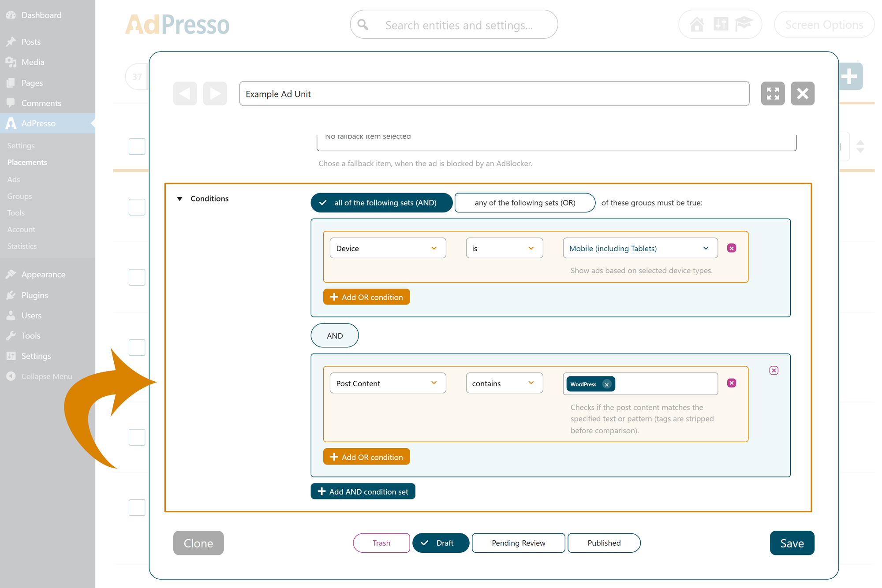Viewport: 882px width, 588px height.
Task: Set status to Published
Action: point(604,543)
